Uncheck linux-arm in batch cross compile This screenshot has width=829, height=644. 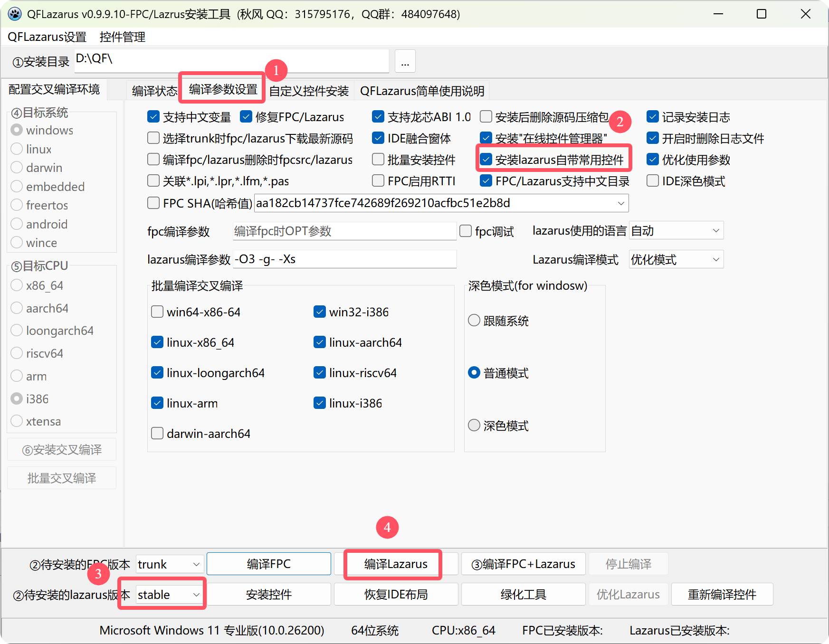(x=157, y=403)
